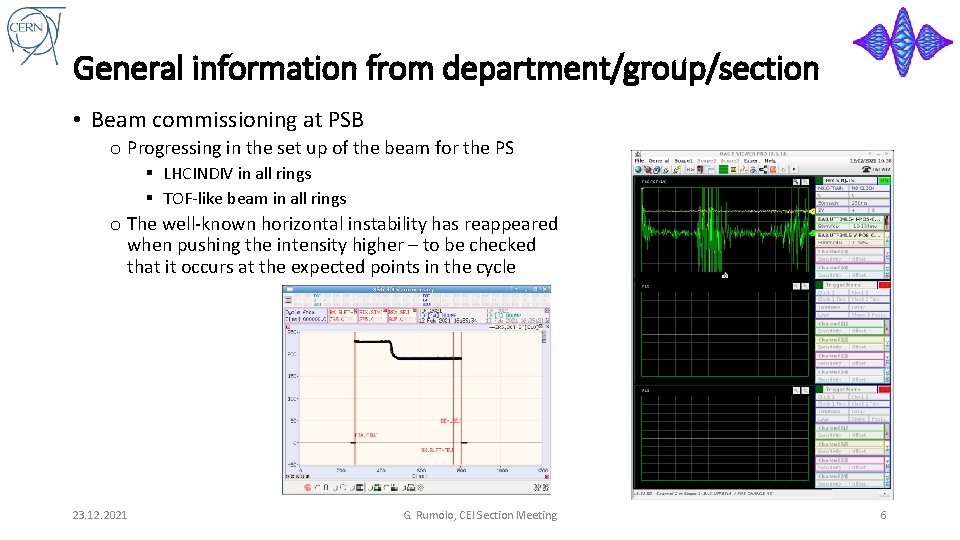Open Channel [4] selector in bottom scope panel
The image size is (960, 540).
tap(850, 476)
